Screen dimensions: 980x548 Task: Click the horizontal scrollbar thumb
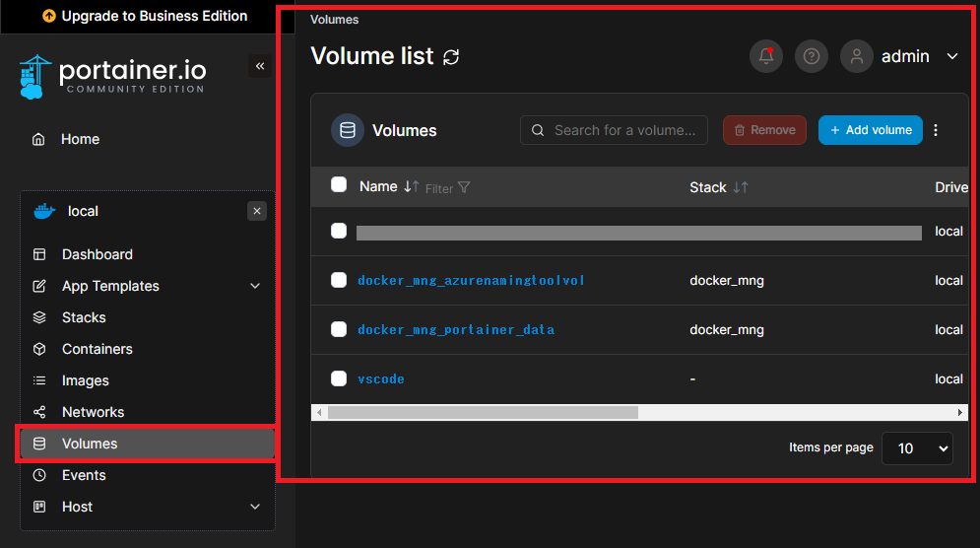point(483,412)
